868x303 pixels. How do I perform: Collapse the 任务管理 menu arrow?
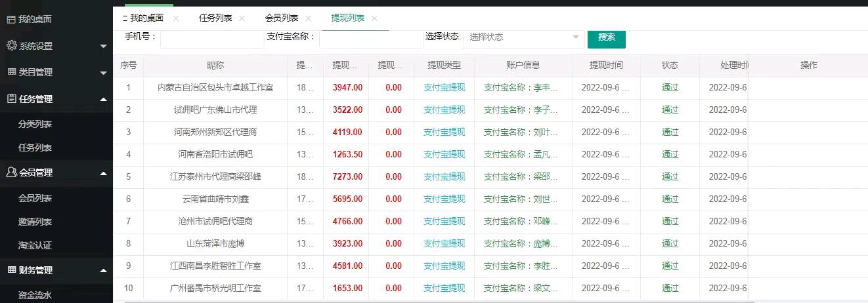[103, 99]
